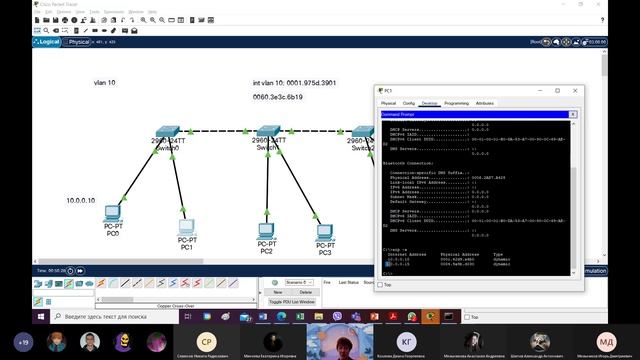This screenshot has width=640, height=360.
Task: Choose the Place Note tool
Action: point(76,31)
